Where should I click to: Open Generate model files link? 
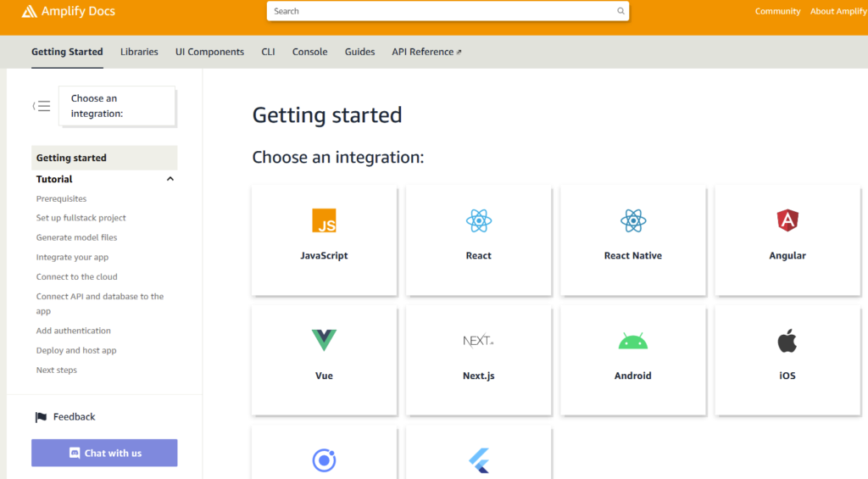pyautogui.click(x=76, y=237)
